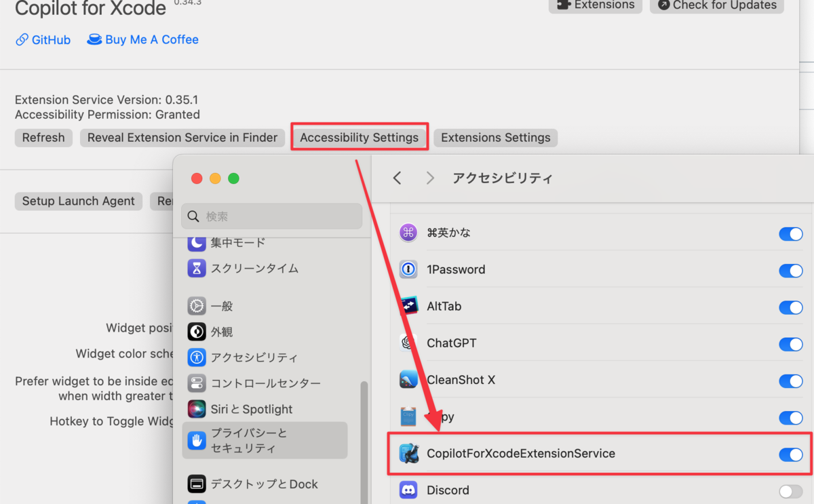Click the CopilotForXcodeExtensionService app icon
This screenshot has width=814, height=504.
(x=408, y=453)
